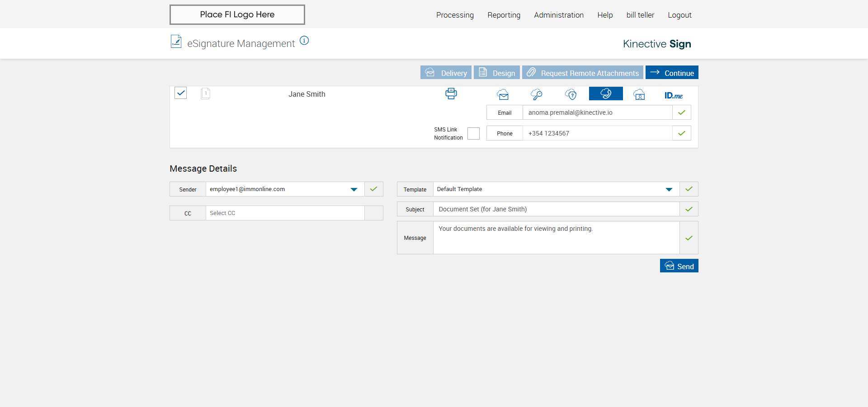
Task: Choose the cloud shield question authentication icon
Action: tap(571, 94)
